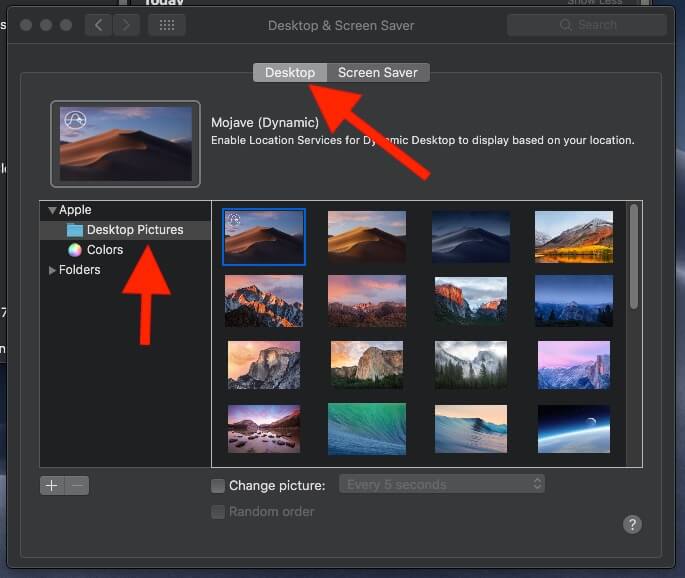Click the Mojave (Dynamic) title text
The image size is (685, 578).
click(265, 123)
